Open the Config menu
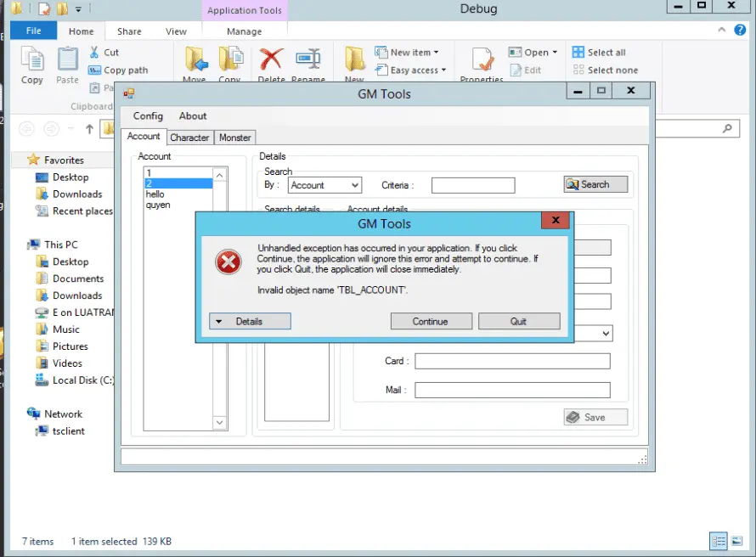The width and height of the screenshot is (756, 557). click(x=148, y=116)
